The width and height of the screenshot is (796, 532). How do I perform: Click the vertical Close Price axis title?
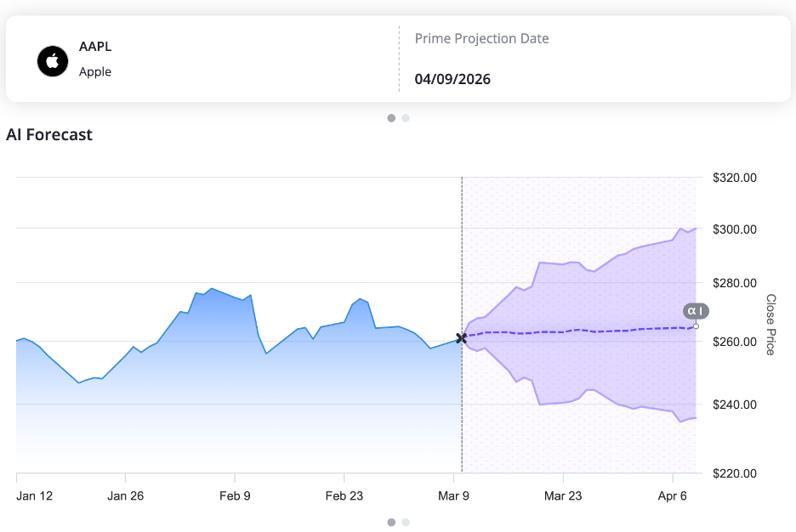click(770, 325)
